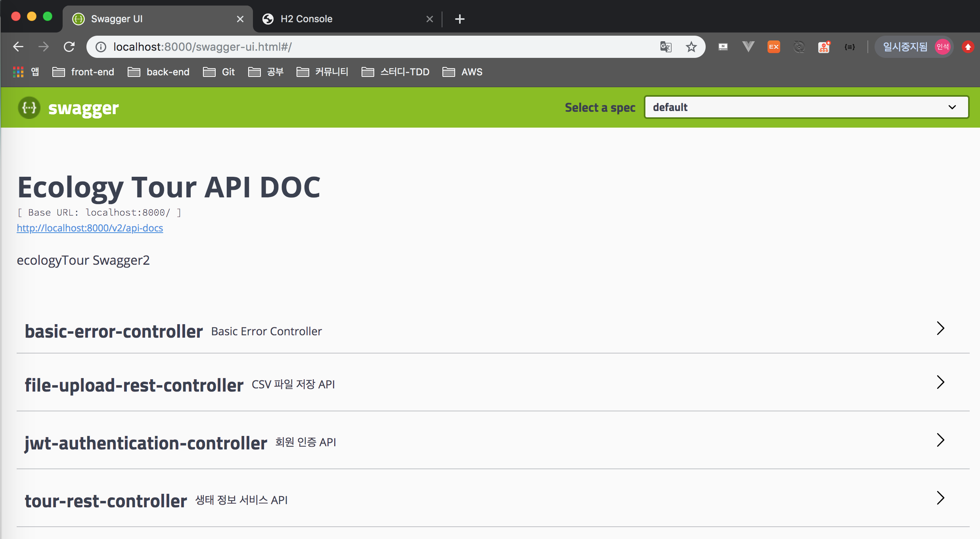Expand the tour-rest-controller chevron
The height and width of the screenshot is (539, 980).
(x=940, y=498)
